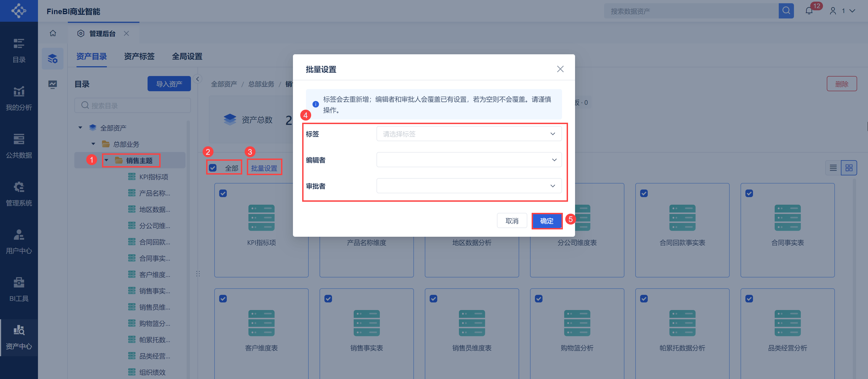This screenshot has width=868, height=379.
Task: Close the 批量设置 dialog
Action: (560, 69)
